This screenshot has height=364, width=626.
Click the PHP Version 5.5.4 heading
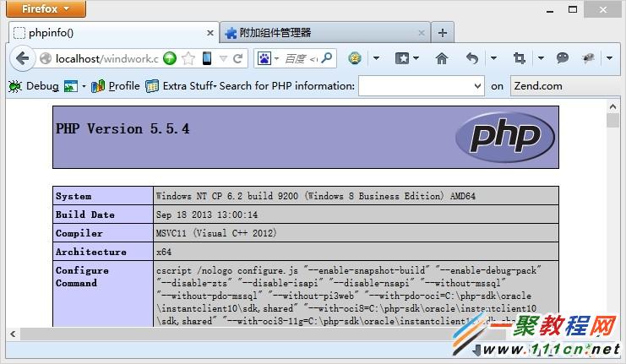point(122,128)
